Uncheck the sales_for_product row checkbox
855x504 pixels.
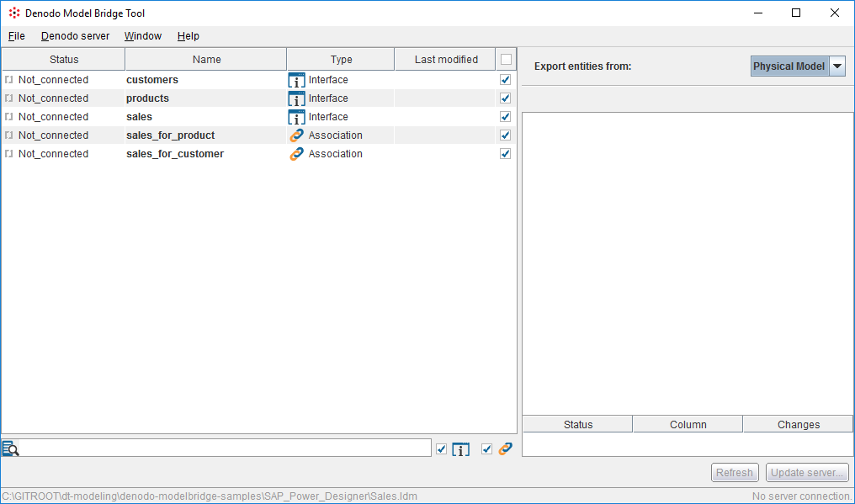(506, 135)
